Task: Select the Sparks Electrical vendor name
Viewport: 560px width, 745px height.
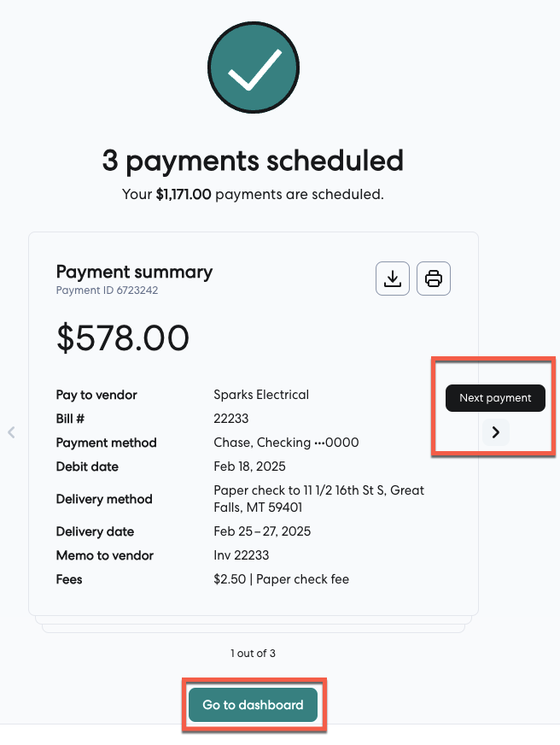Action: coord(261,395)
